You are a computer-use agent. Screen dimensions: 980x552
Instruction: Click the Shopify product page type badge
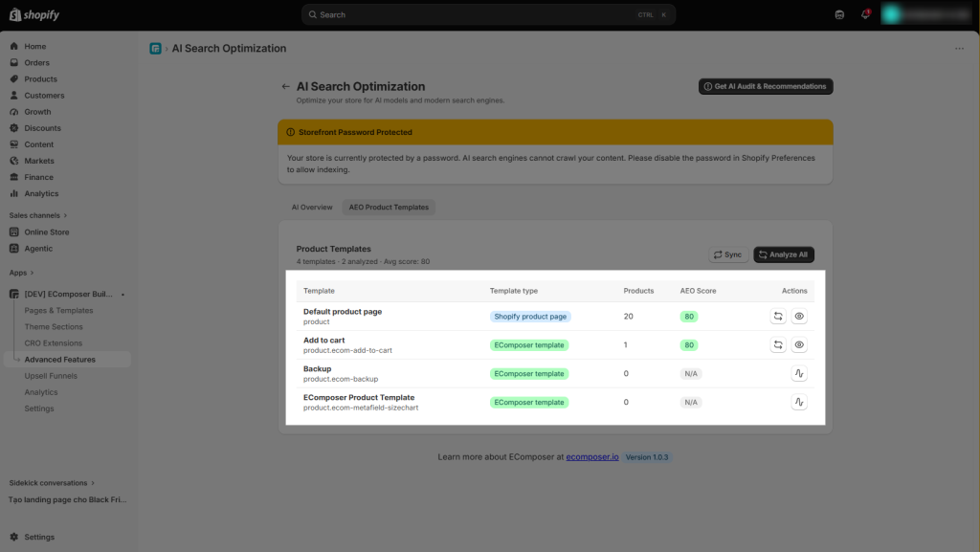pyautogui.click(x=530, y=317)
